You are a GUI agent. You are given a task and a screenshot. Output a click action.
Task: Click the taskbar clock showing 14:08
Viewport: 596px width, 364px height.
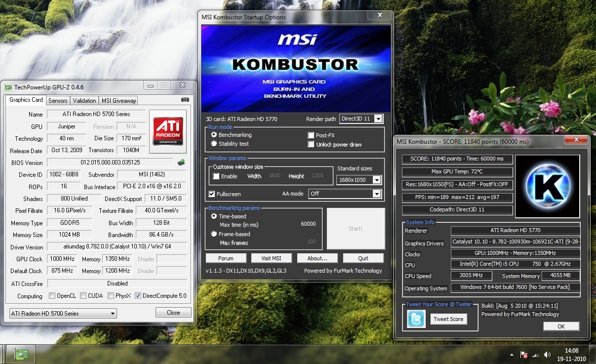[572, 354]
